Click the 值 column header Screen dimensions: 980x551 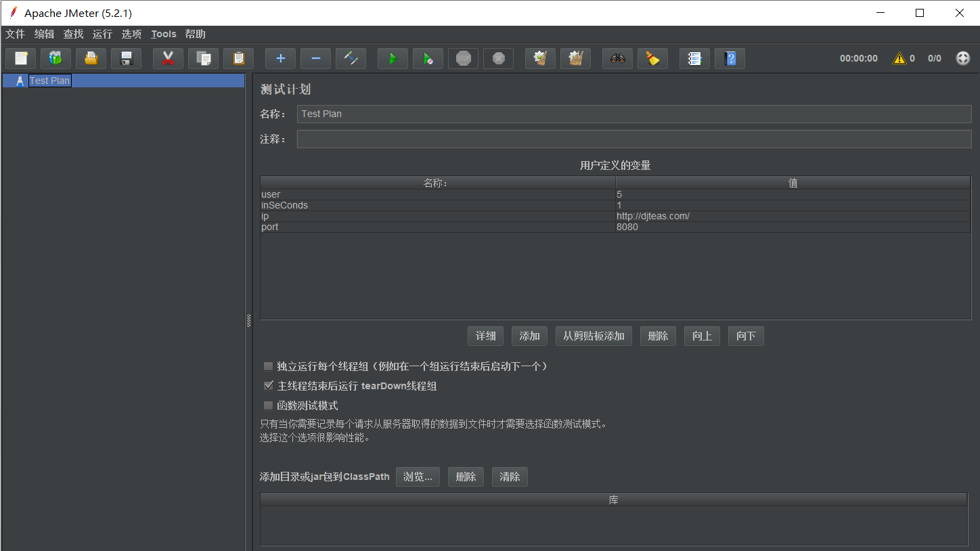coord(793,183)
